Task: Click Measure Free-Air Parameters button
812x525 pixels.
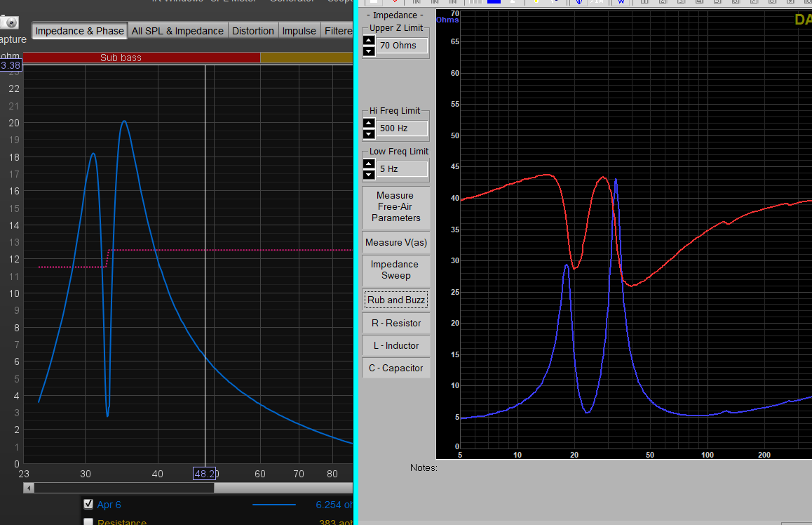Action: point(395,207)
